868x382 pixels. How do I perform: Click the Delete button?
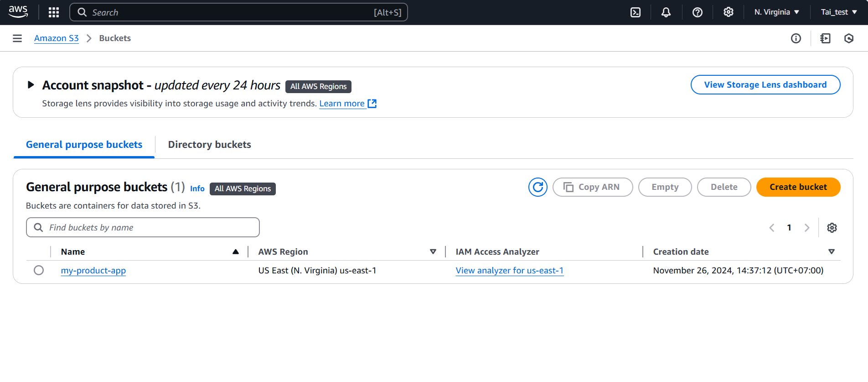[x=724, y=187]
